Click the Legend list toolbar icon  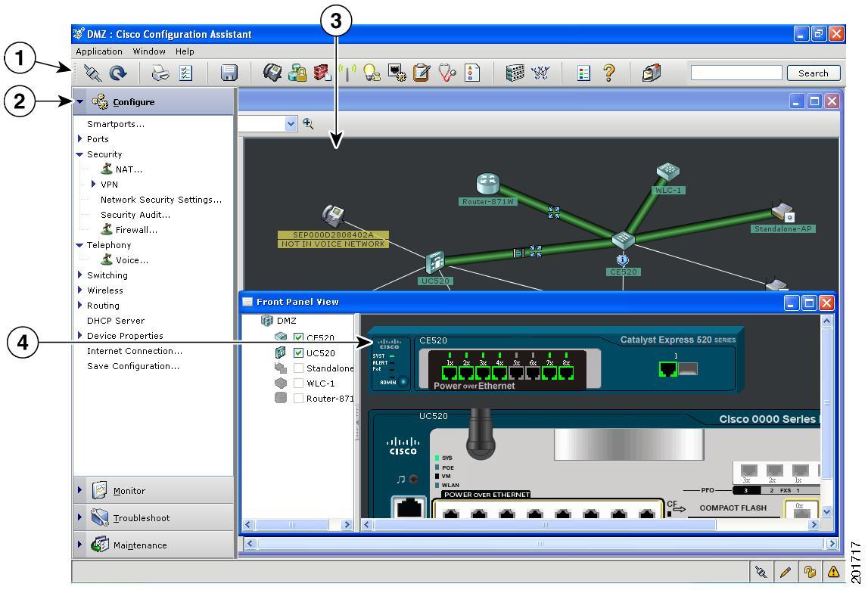tap(583, 73)
